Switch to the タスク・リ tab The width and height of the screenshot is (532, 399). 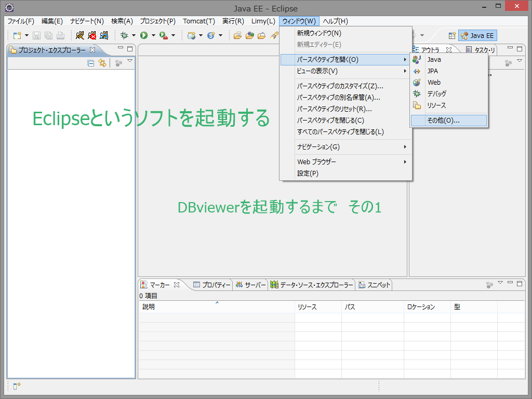pyautogui.click(x=481, y=50)
